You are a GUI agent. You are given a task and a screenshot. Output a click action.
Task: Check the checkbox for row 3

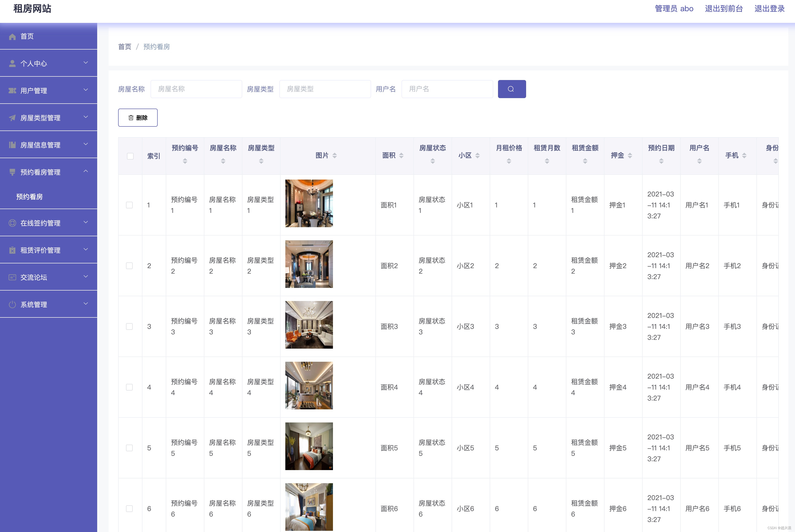tap(129, 326)
